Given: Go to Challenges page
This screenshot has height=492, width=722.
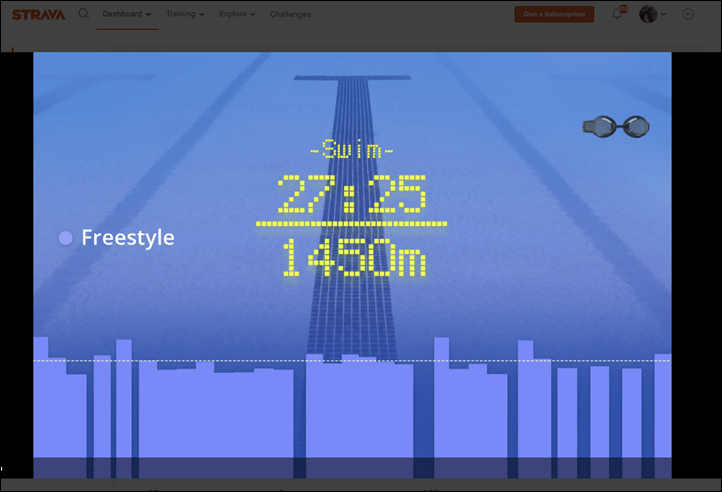Looking at the screenshot, I should [x=290, y=14].
